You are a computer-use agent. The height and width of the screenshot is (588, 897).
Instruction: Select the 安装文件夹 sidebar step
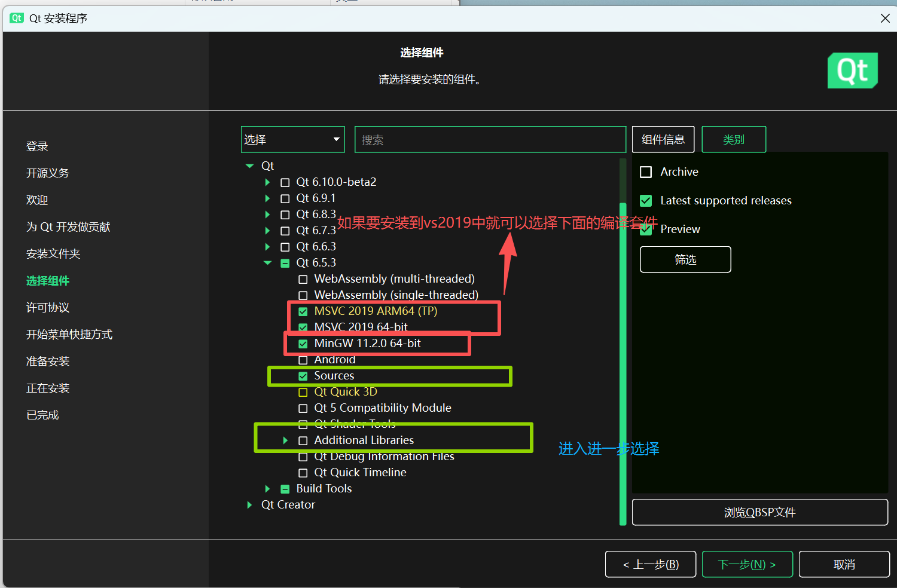click(x=53, y=254)
